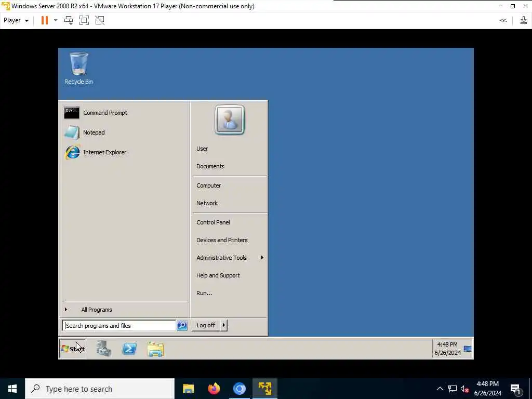The width and height of the screenshot is (532, 399).
Task: Open host notification center
Action: coord(516,389)
